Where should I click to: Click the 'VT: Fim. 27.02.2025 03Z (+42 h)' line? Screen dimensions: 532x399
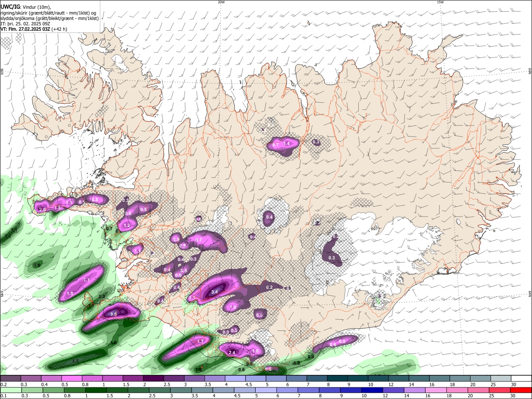34,30
